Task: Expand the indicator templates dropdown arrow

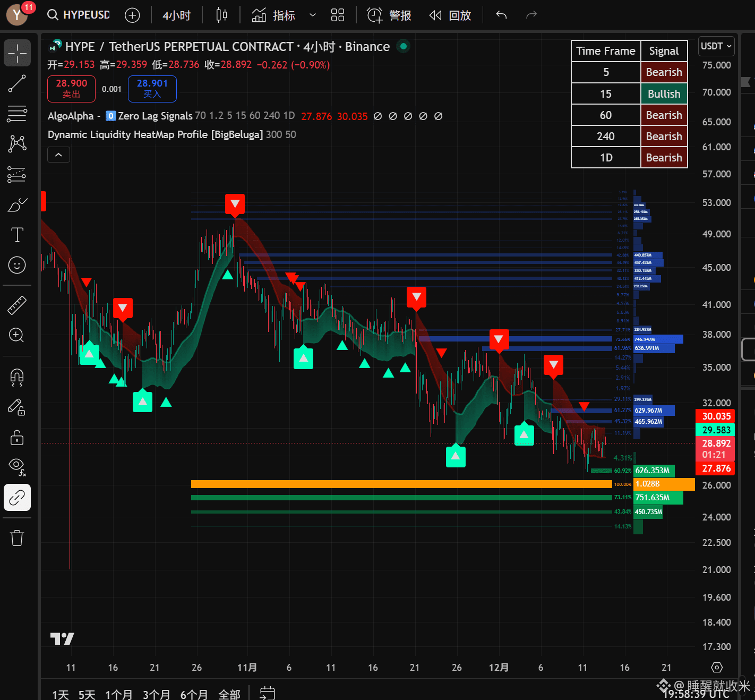Action: click(x=313, y=15)
